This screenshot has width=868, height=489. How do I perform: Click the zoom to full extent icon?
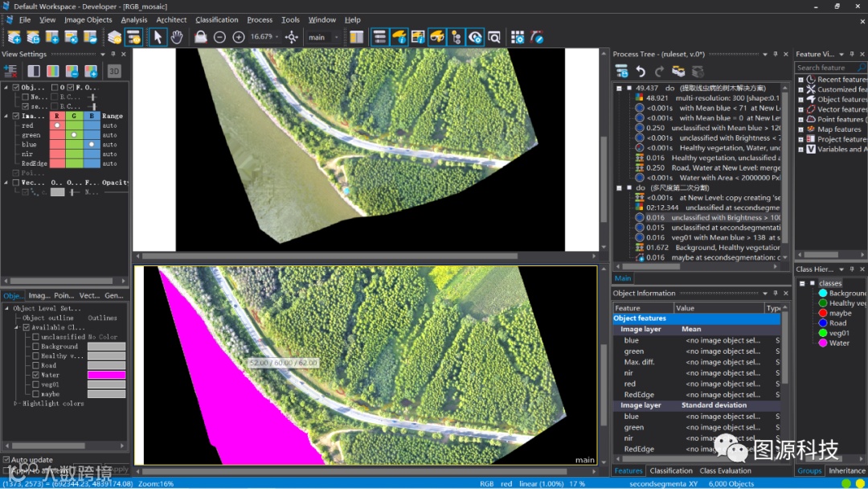coord(292,37)
